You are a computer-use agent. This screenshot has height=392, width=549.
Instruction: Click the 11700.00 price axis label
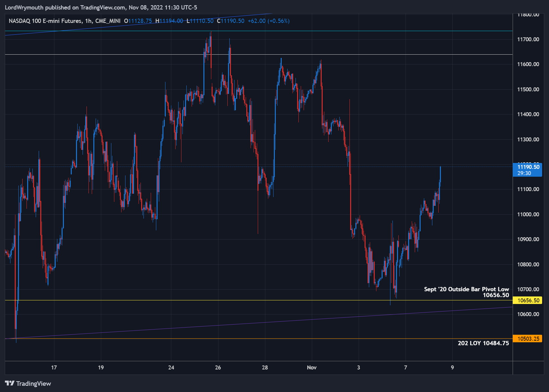coord(528,39)
